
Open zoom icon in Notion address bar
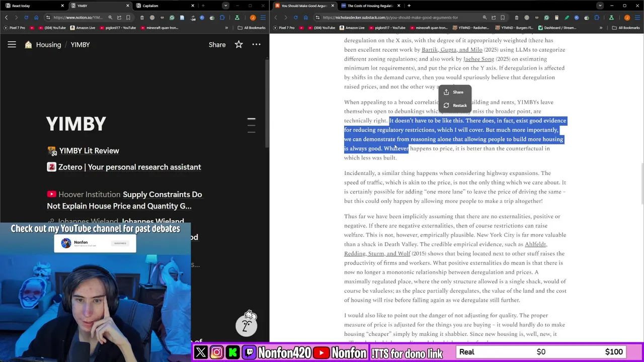point(110,18)
